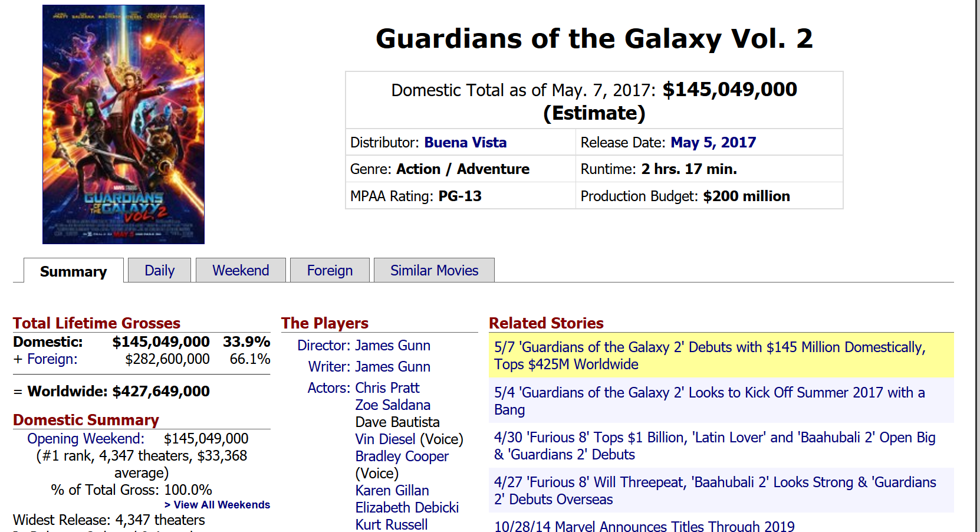Switch to the Daily tab
The image size is (980, 532).
tap(159, 271)
